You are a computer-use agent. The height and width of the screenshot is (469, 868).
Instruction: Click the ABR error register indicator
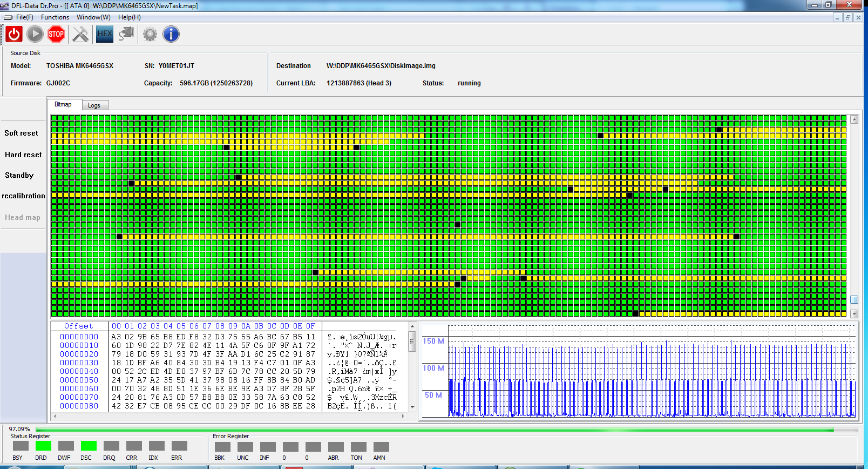tap(336, 447)
